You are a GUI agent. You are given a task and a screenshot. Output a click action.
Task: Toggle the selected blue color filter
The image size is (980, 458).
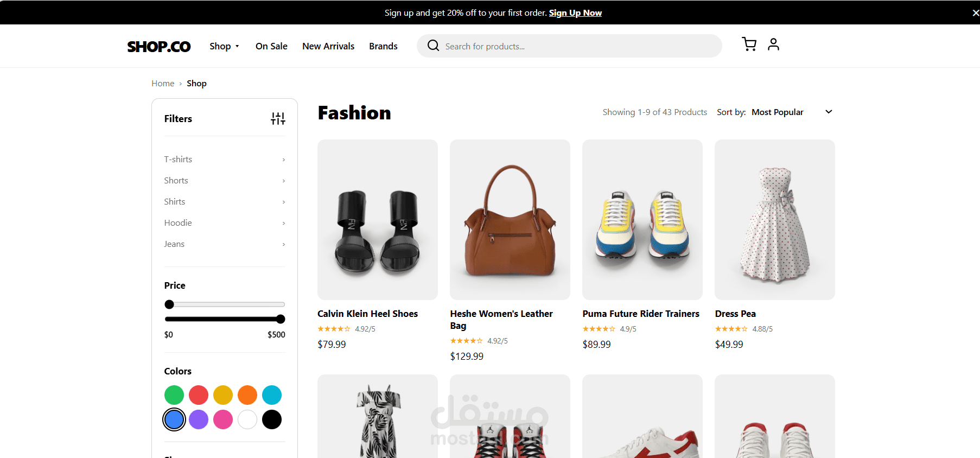[x=174, y=419]
